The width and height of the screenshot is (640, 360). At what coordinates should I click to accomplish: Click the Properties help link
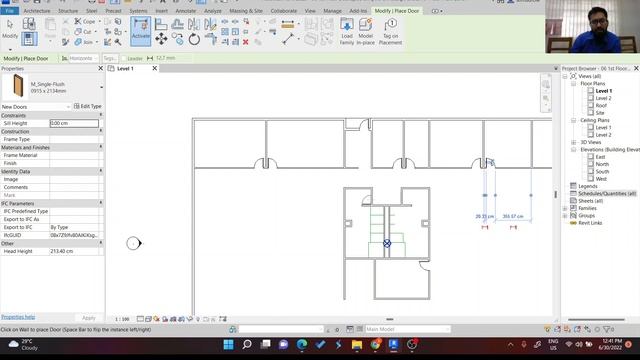point(18,317)
